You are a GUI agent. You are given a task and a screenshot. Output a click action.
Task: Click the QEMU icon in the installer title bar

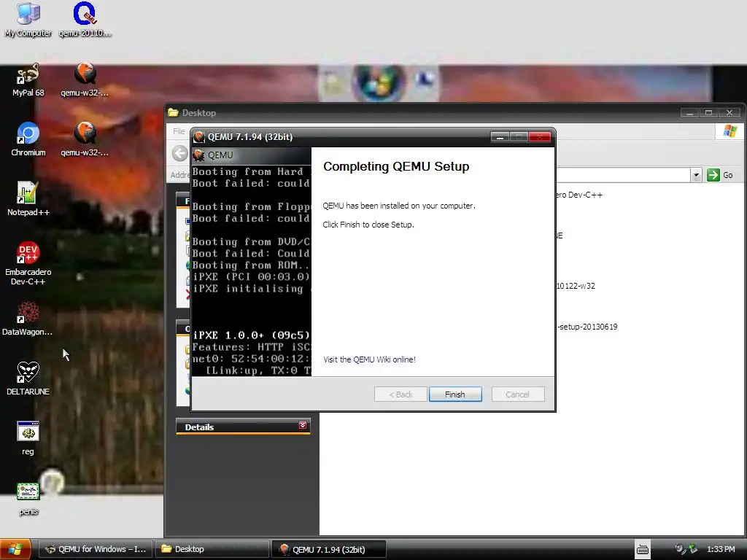coord(199,137)
